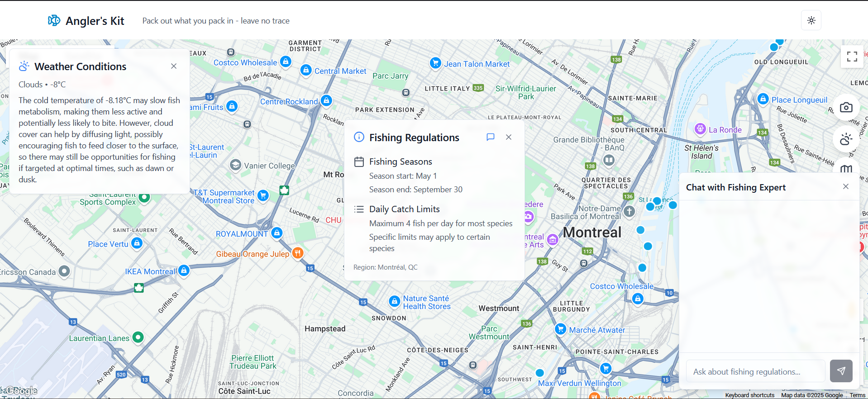Select the La Ronde purple attraction pin
Screen dimensions: 868x399
click(700, 129)
